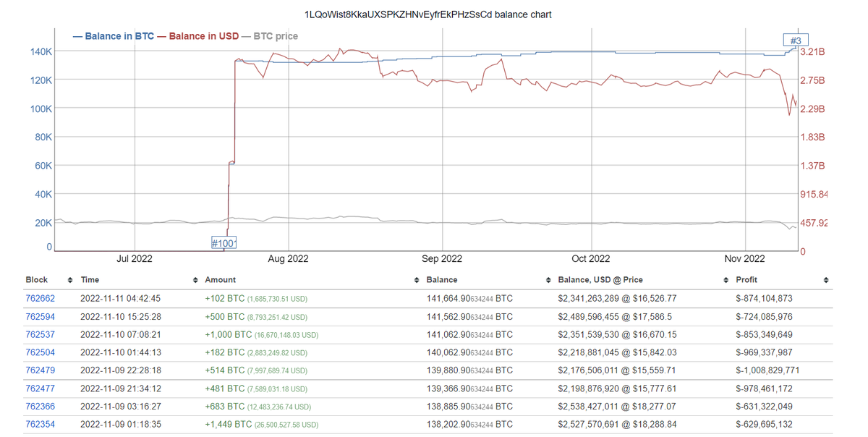Select time 2022-11-10 07:08:21
Screen dimensions: 868x437
(x=121, y=334)
